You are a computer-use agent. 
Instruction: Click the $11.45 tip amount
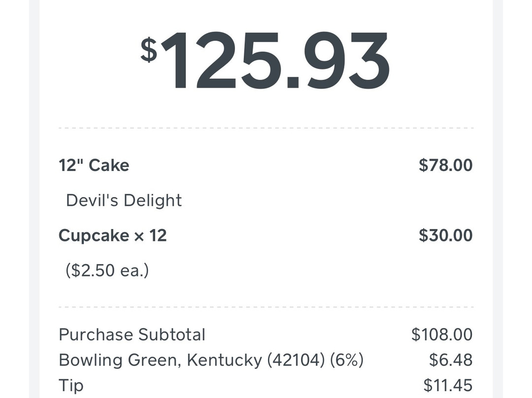448,386
